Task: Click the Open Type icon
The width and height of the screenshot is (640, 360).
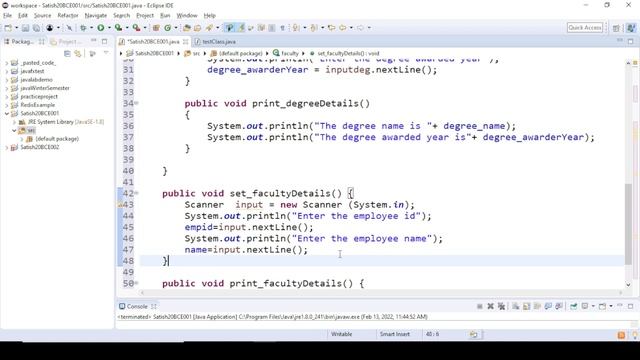Action: 187,28
